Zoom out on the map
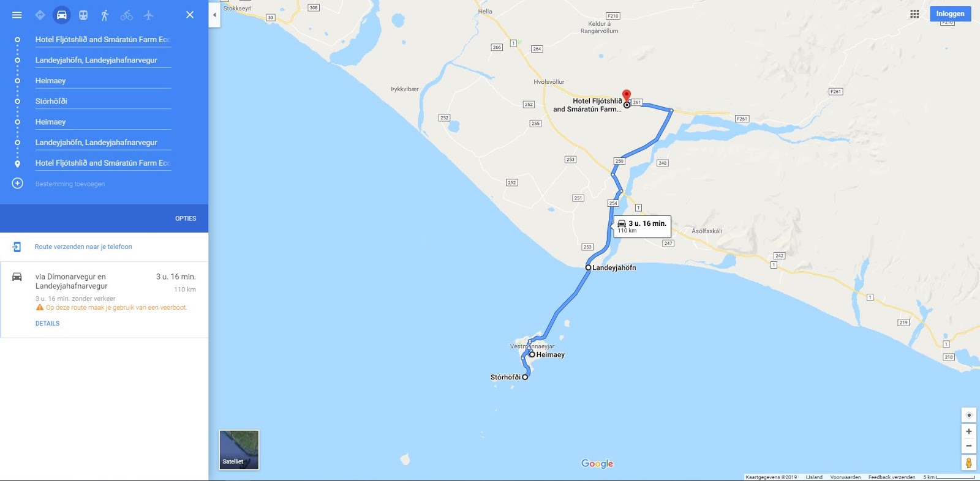The image size is (980, 481). pyautogui.click(x=968, y=446)
